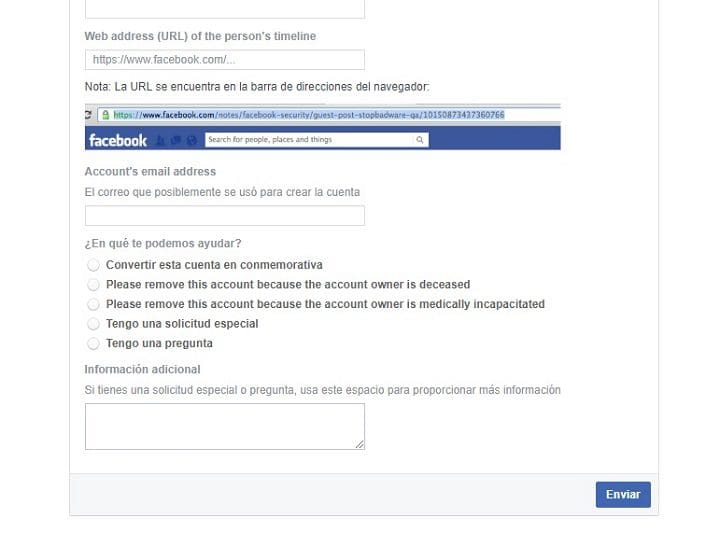Viewport: 720px width, 546px height.
Task: Click the friend requests icon beside the logo
Action: pyautogui.click(x=160, y=140)
